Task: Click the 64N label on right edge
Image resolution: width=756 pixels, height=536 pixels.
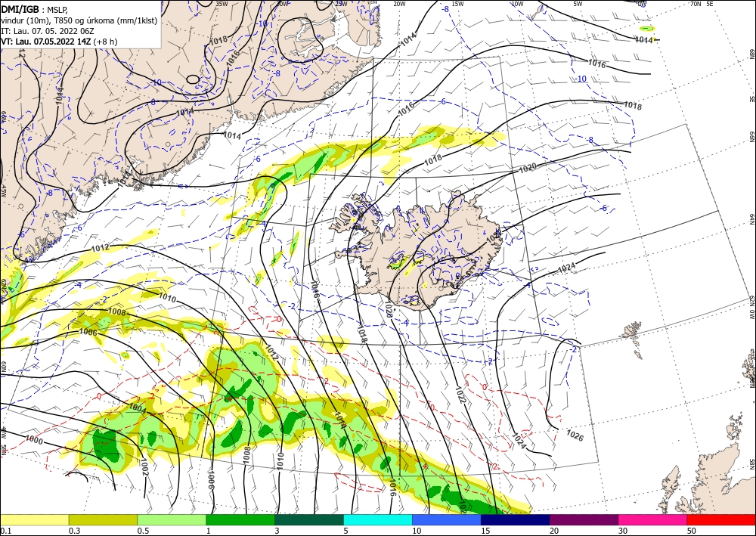Action: (751, 218)
